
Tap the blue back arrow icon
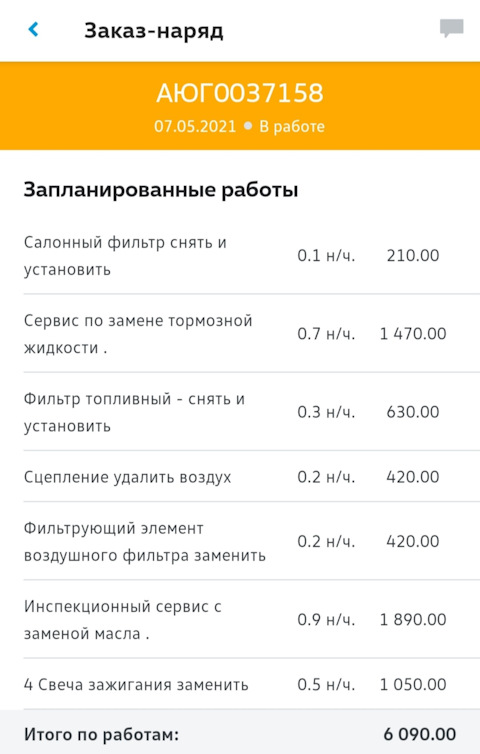coord(33,30)
